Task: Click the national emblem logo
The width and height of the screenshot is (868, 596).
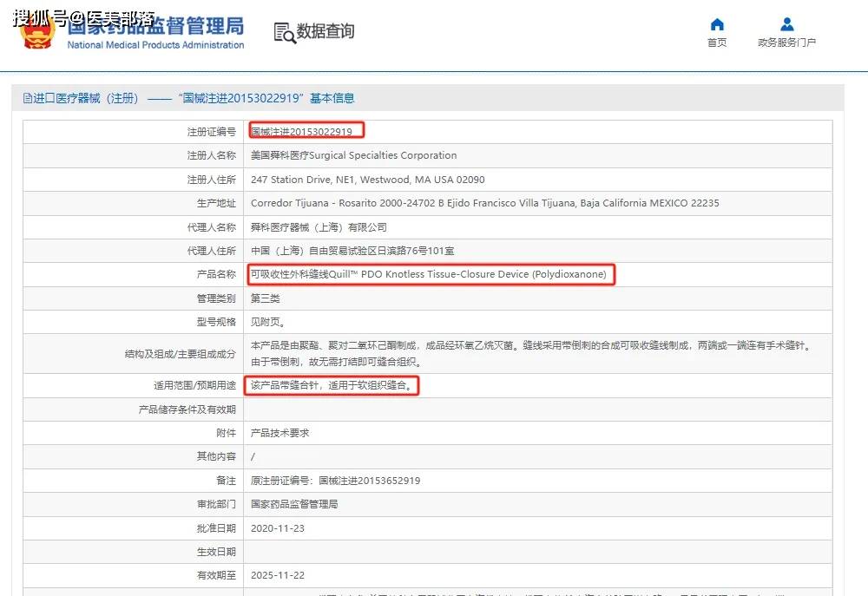Action: click(37, 33)
